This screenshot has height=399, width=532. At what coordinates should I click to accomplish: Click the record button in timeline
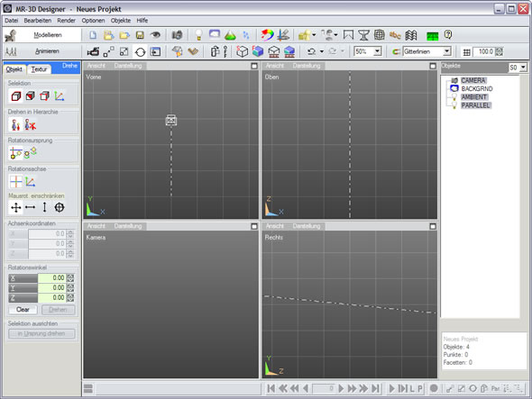click(434, 388)
